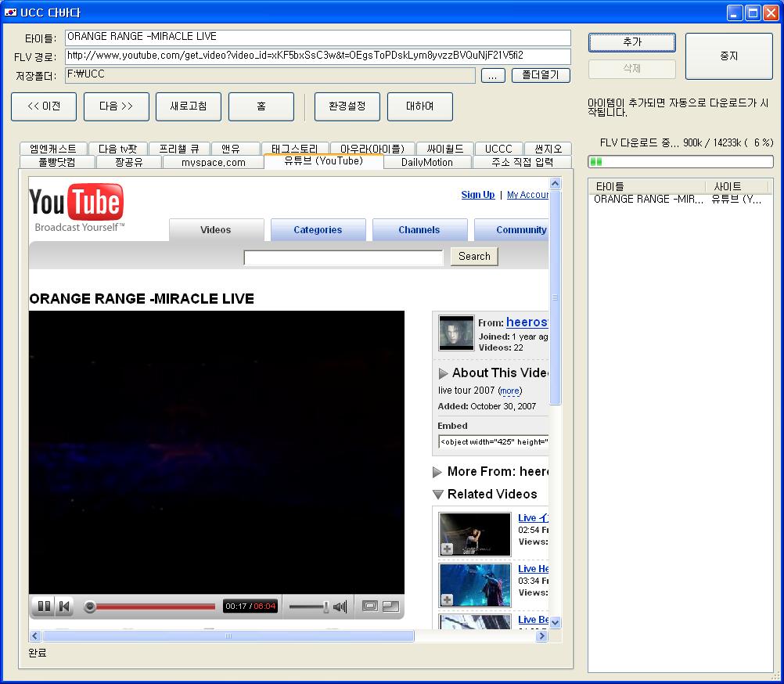Viewport: 784px width, 684px height.
Task: Open the 02:54 related video thumbnail
Action: tap(474, 534)
